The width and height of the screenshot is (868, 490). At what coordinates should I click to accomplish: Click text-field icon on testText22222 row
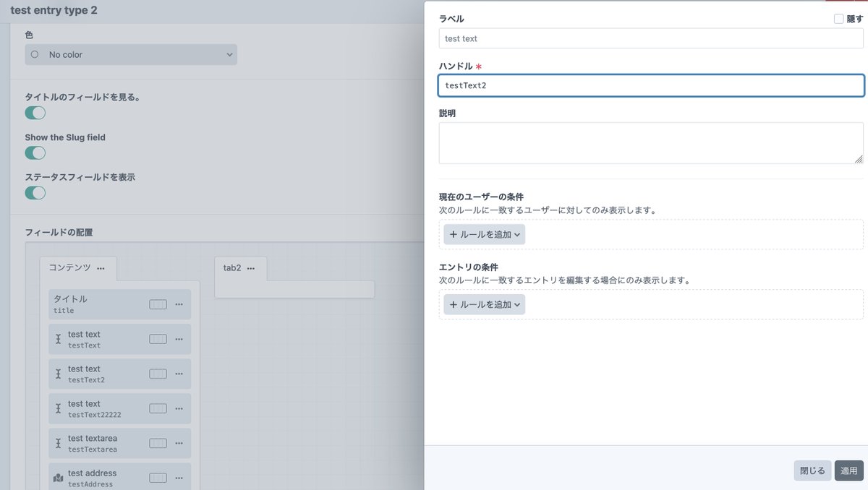tap(59, 408)
